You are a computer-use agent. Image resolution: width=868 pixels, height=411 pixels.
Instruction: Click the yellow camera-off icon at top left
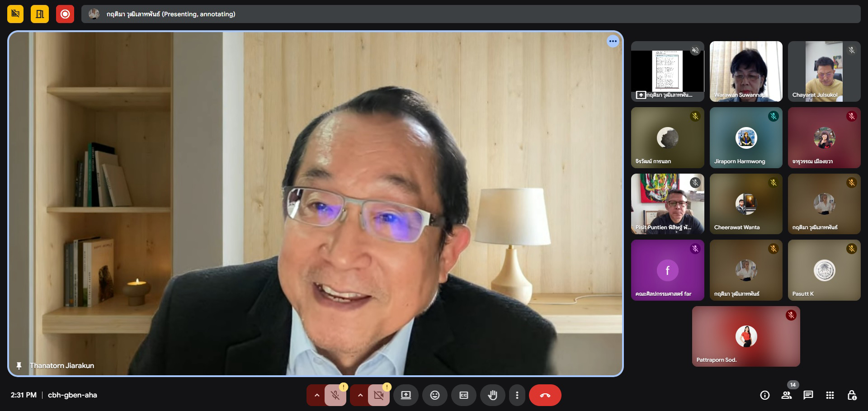tap(15, 14)
